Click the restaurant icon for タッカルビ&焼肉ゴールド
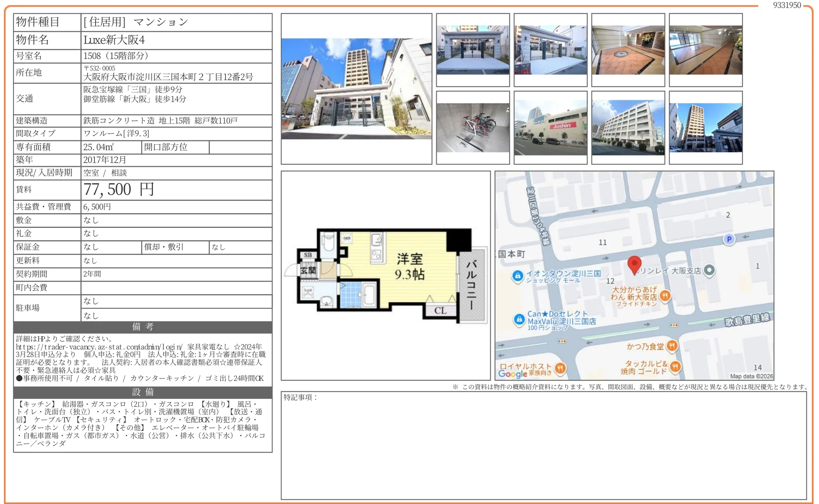The width and height of the screenshot is (819, 504). click(x=675, y=366)
